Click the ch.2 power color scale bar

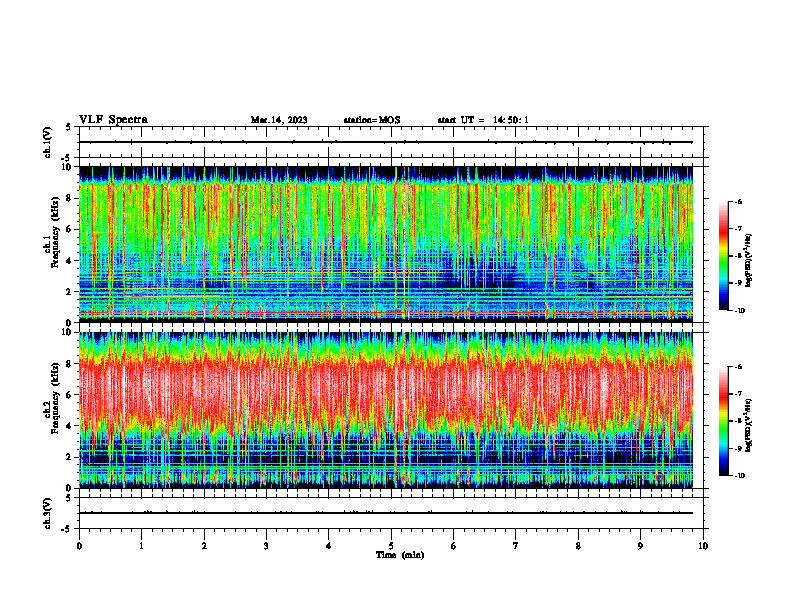(x=723, y=421)
